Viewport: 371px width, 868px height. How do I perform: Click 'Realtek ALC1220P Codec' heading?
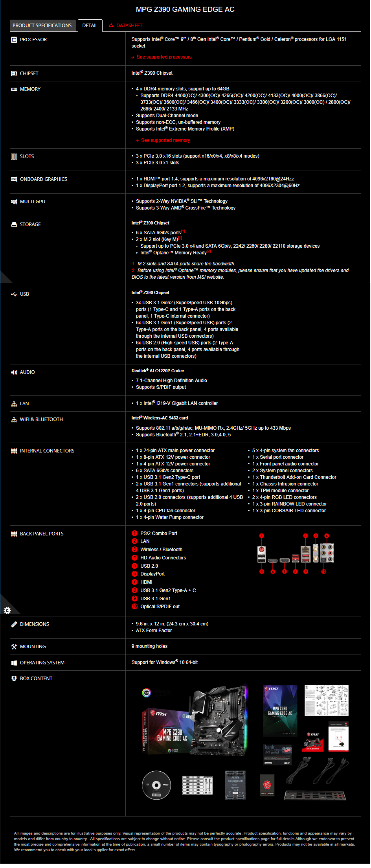158,371
